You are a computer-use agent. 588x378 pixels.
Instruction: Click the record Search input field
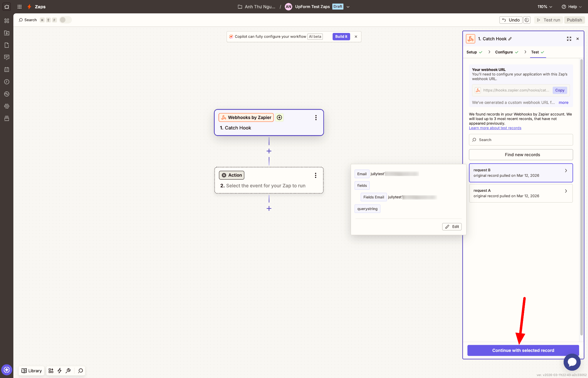coord(521,140)
